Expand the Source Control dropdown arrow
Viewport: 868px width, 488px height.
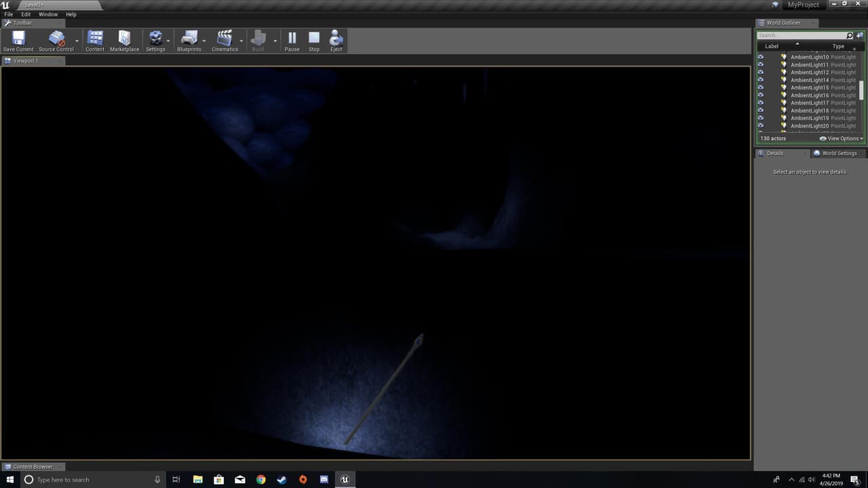77,41
